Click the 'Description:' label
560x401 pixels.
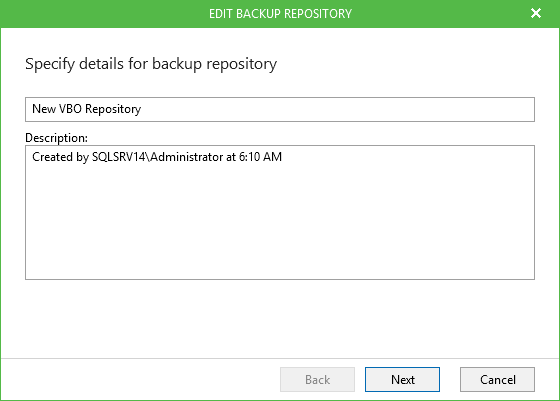click(x=56, y=137)
